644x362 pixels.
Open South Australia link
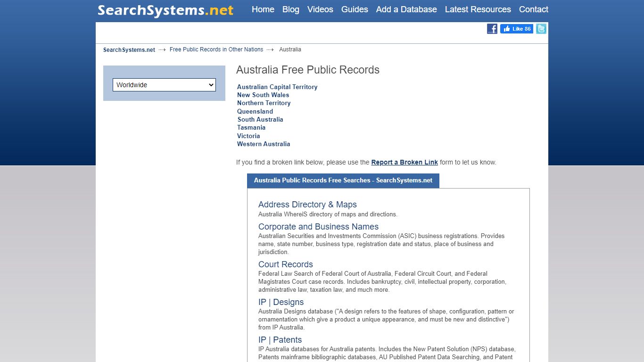click(x=260, y=119)
